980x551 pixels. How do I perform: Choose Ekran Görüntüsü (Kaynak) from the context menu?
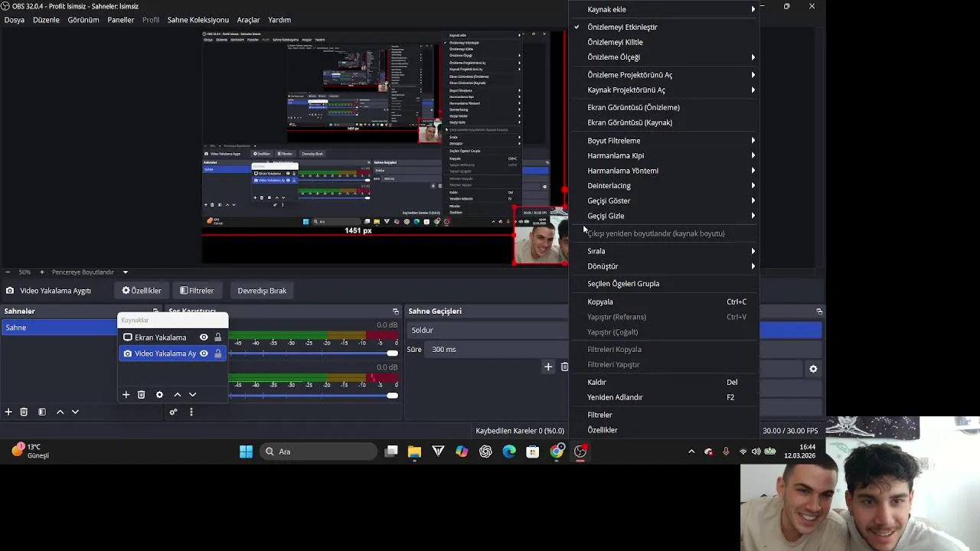pyautogui.click(x=665, y=122)
